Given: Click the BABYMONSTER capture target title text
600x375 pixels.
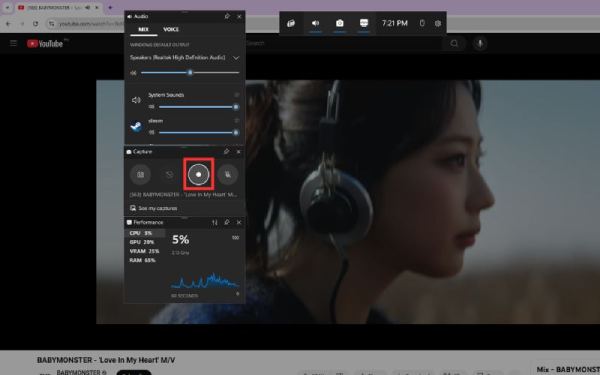Looking at the screenshot, I should click(x=183, y=195).
